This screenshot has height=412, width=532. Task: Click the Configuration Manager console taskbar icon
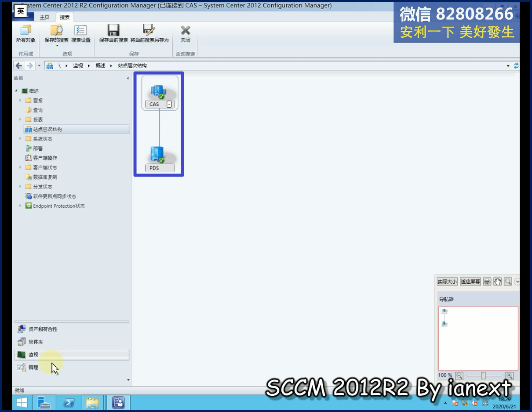(x=118, y=402)
